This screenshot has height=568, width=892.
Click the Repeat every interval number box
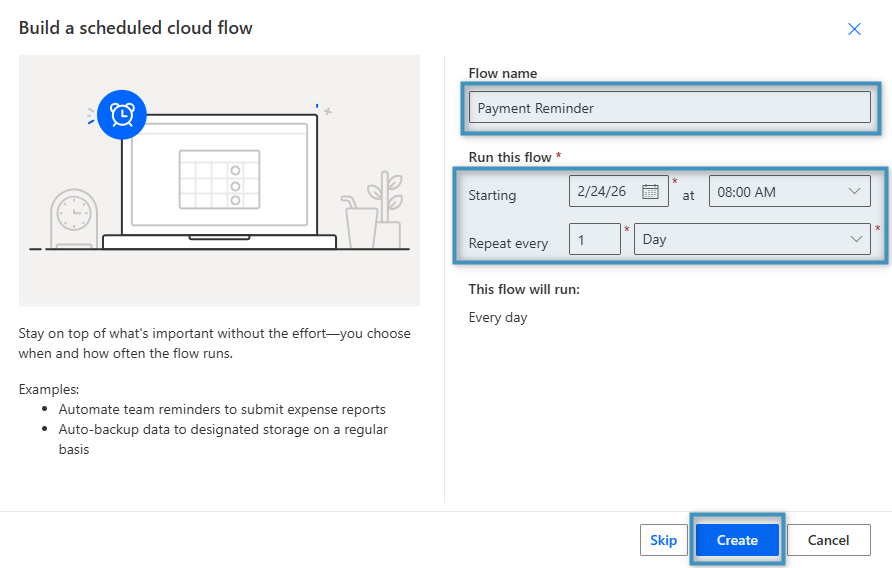tap(594, 239)
